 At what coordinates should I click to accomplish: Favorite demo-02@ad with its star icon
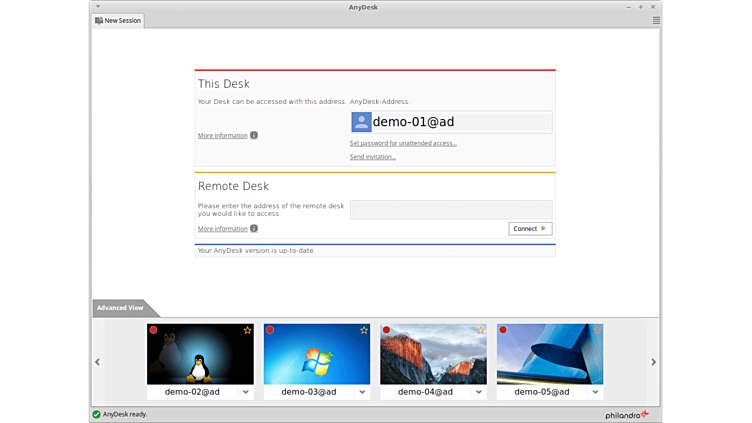pos(247,330)
